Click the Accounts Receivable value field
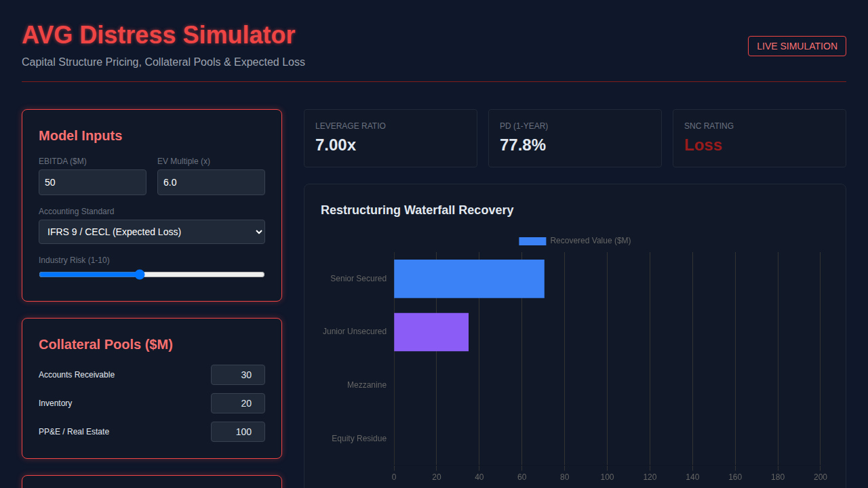 click(237, 375)
